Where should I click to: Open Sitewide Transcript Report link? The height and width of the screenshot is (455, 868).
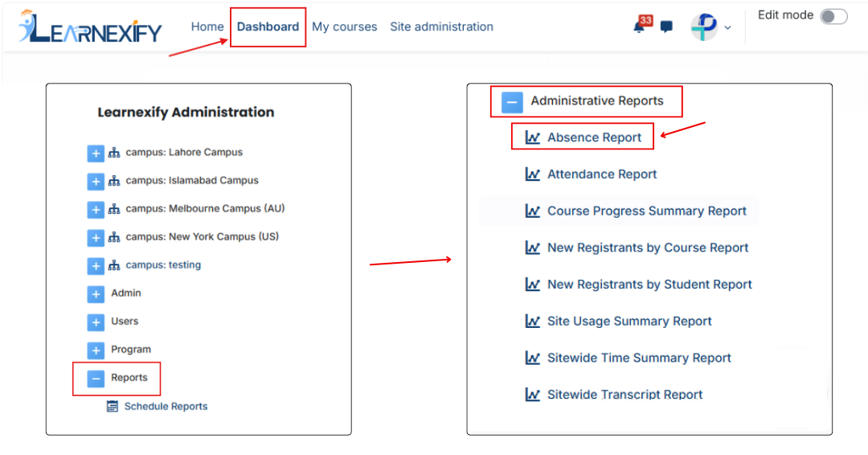pyautogui.click(x=624, y=395)
